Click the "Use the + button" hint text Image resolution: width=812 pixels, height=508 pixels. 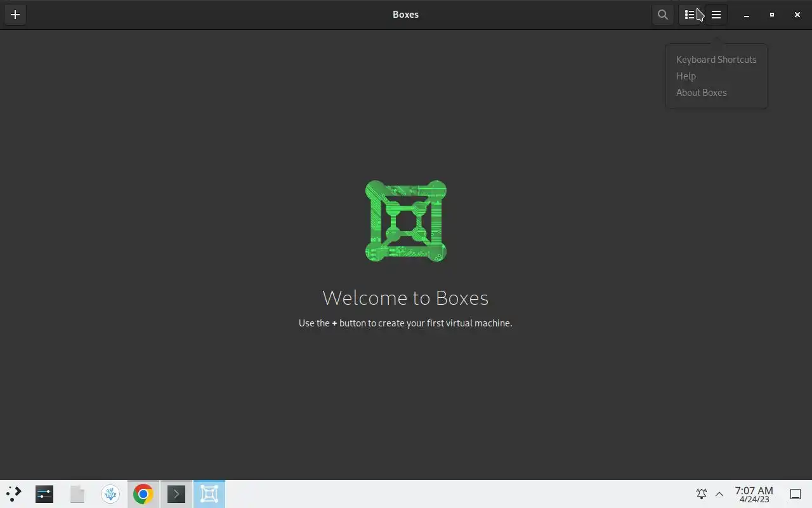point(405,323)
